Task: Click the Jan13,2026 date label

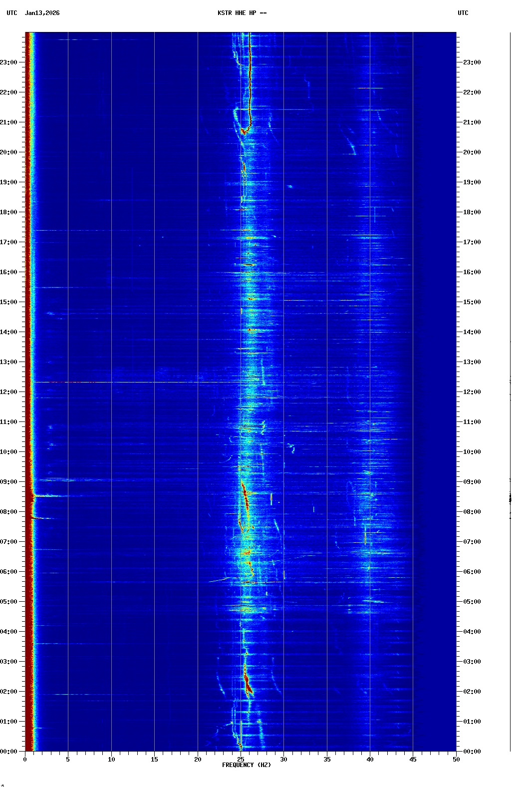Action: click(x=42, y=13)
